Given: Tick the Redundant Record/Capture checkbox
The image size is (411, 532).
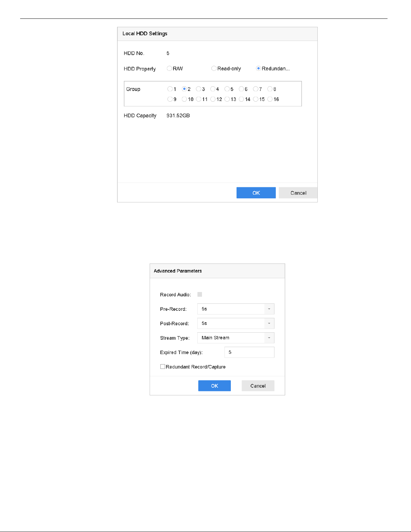Looking at the screenshot, I should pos(163,367).
